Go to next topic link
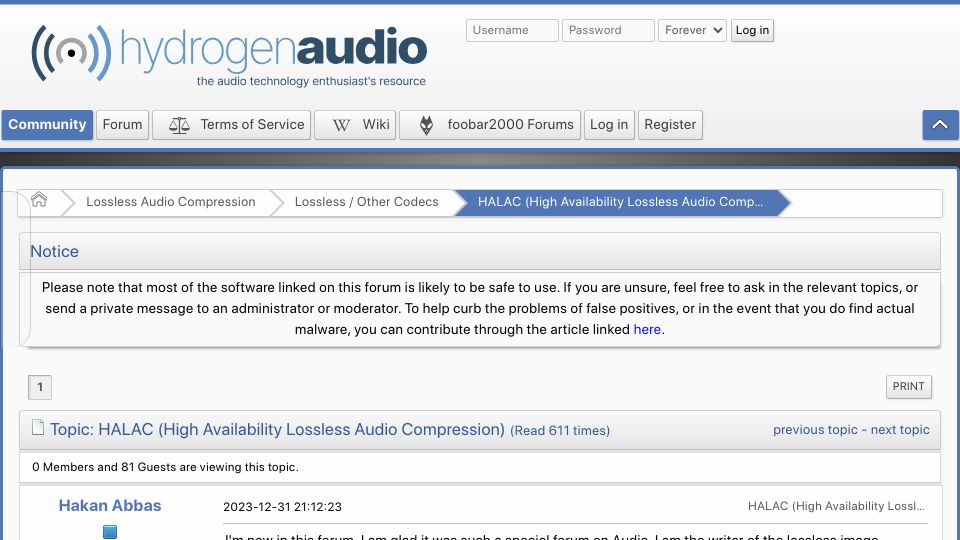This screenshot has height=540, width=960. (900, 430)
